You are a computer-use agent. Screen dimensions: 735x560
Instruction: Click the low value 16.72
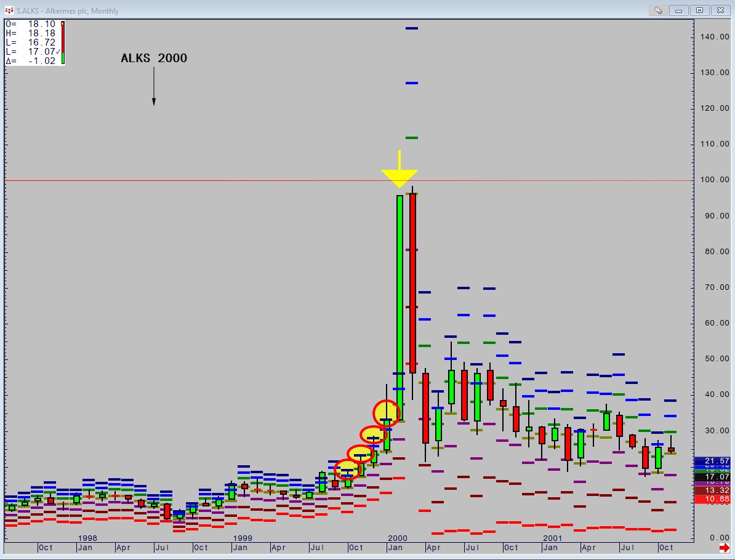pos(41,42)
